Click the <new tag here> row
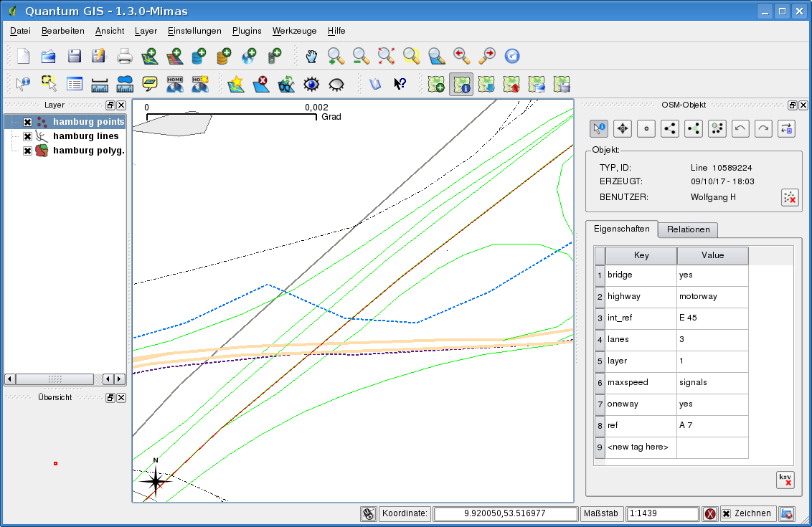Image resolution: width=812 pixels, height=527 pixels. 671,447
